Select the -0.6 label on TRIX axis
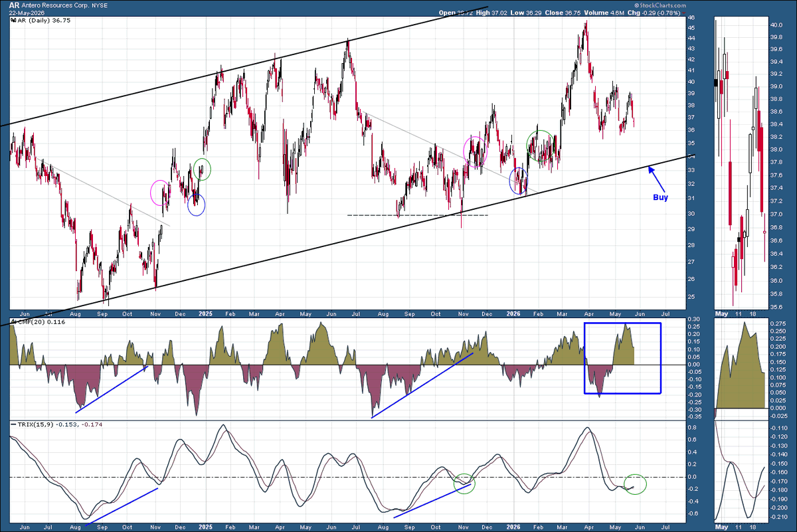 693,513
